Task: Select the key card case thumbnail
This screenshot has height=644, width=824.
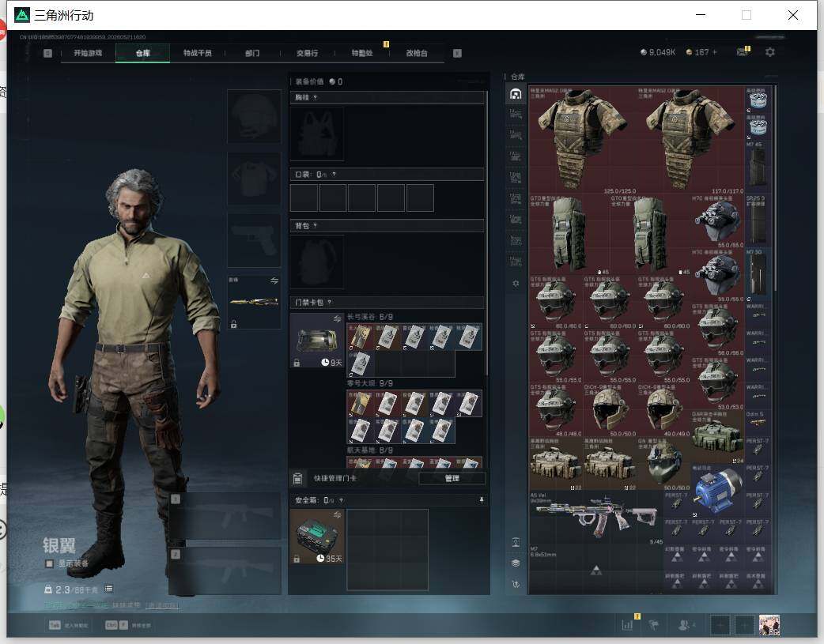Action: 317,341
